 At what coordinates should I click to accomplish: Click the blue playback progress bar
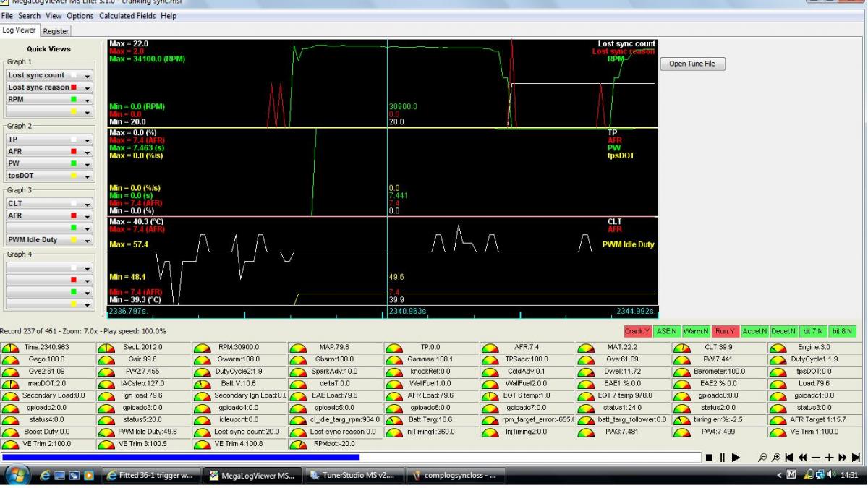(181, 457)
